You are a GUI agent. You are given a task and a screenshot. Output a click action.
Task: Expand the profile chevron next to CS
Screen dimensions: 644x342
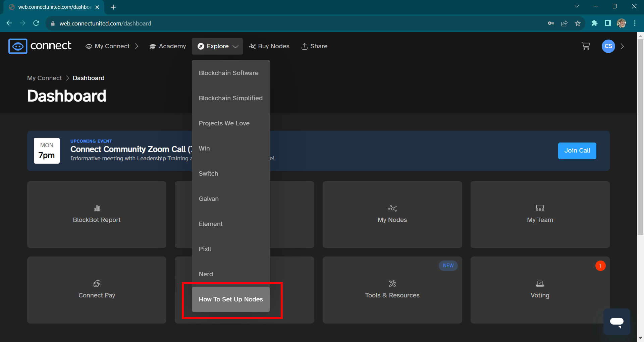click(x=622, y=46)
